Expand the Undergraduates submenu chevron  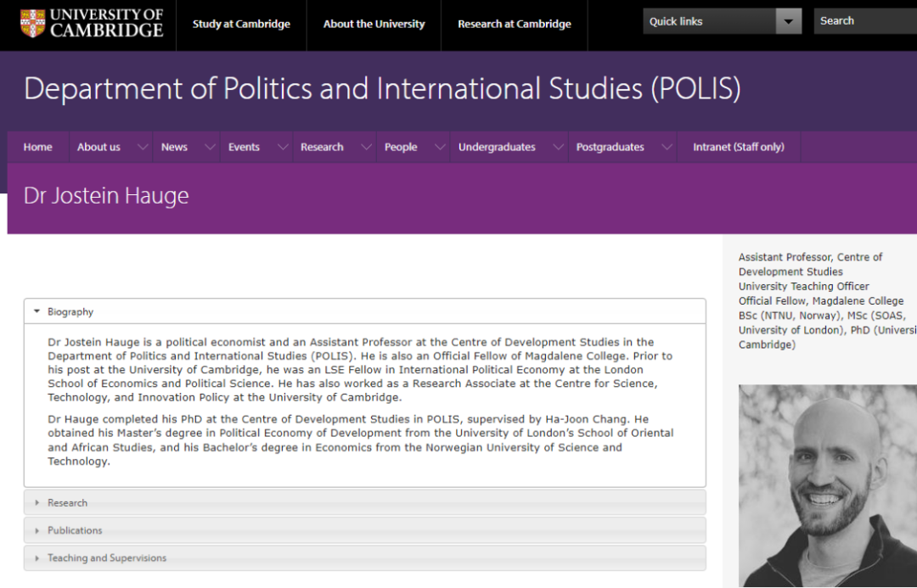pos(558,147)
